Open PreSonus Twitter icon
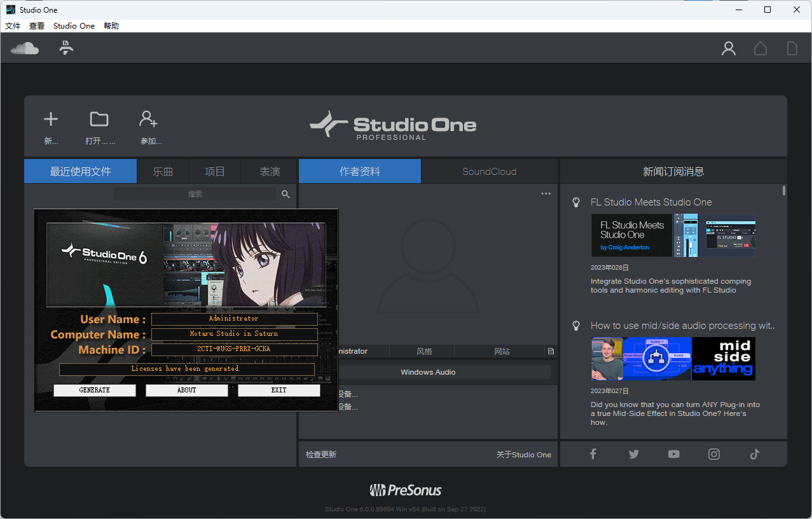This screenshot has width=812, height=519. click(x=634, y=453)
